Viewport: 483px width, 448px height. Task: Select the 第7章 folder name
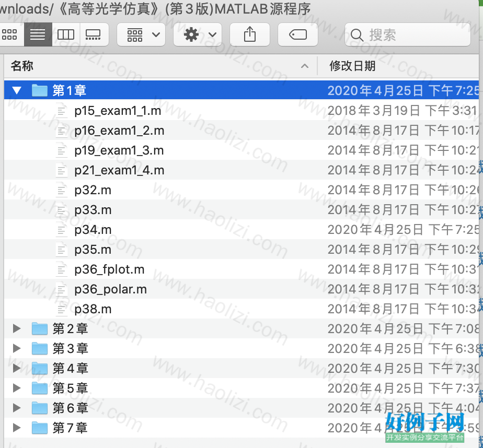[x=70, y=428]
